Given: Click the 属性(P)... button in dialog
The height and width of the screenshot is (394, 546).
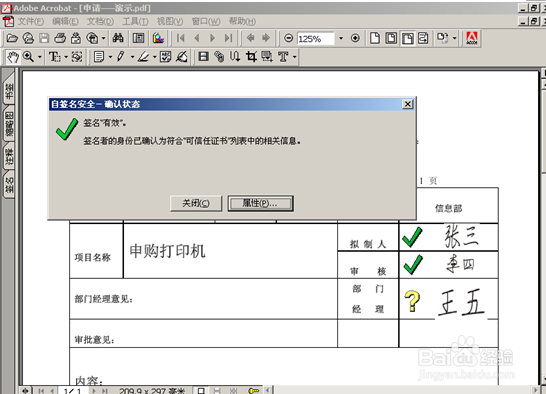Looking at the screenshot, I should 260,203.
